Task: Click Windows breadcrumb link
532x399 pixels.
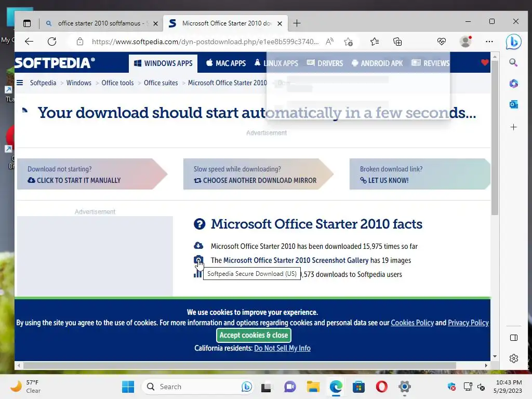Action: (79, 83)
